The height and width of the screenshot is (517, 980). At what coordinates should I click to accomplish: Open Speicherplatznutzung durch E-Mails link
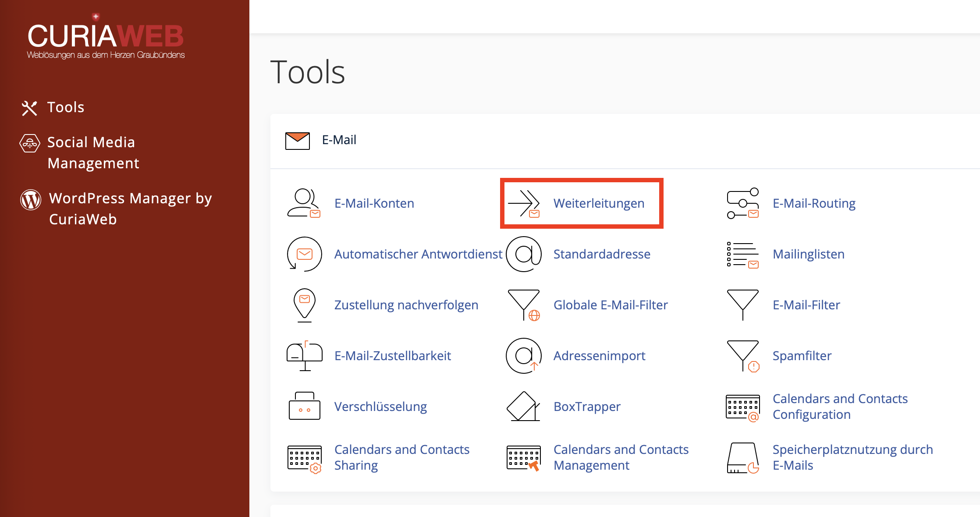853,457
